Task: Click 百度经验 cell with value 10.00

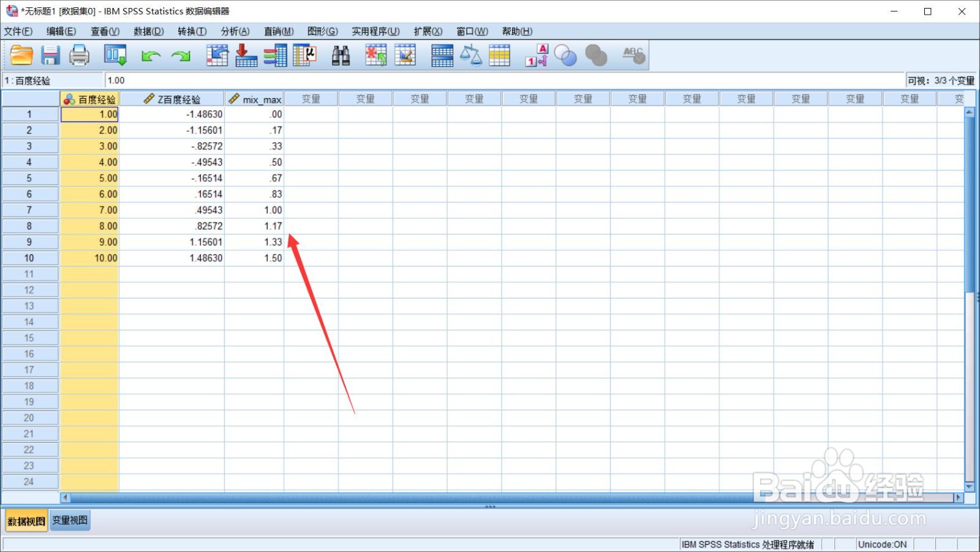Action: point(89,258)
